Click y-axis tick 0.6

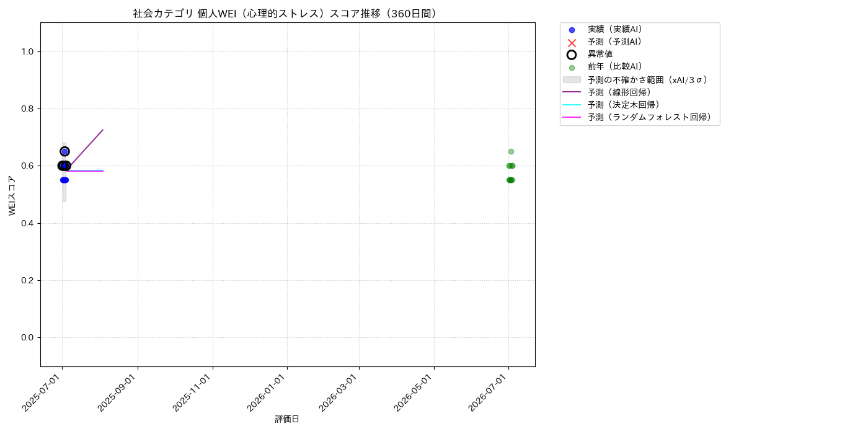point(29,166)
